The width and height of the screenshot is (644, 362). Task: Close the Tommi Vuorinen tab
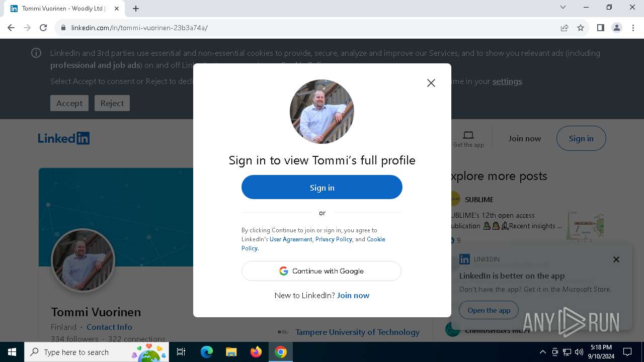[117, 9]
